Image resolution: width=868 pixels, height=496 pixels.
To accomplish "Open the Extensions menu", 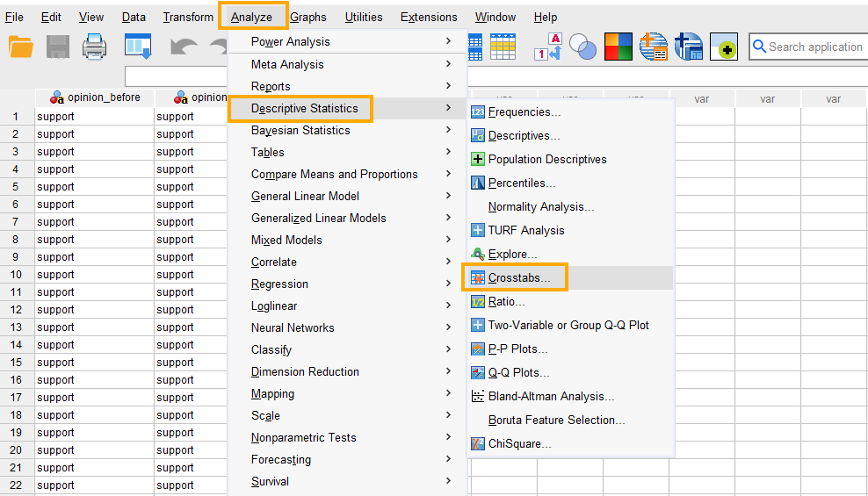I will coord(429,18).
